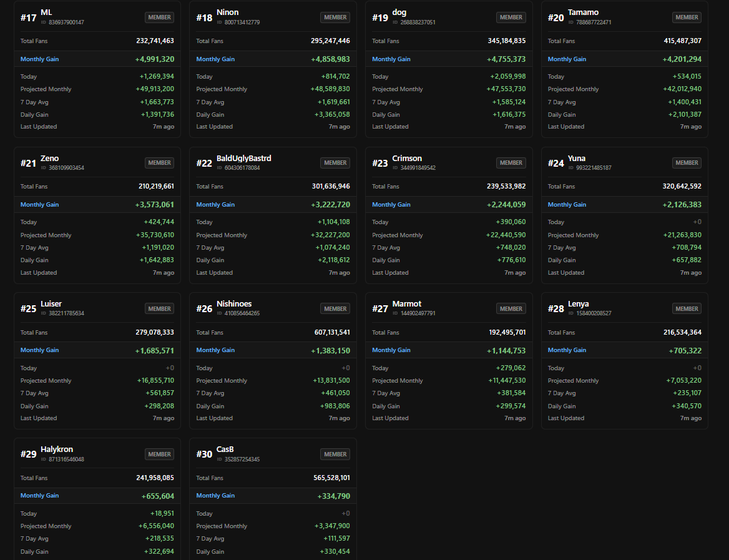Select the Yuna player name
Image resolution: width=729 pixels, height=560 pixels.
point(577,158)
